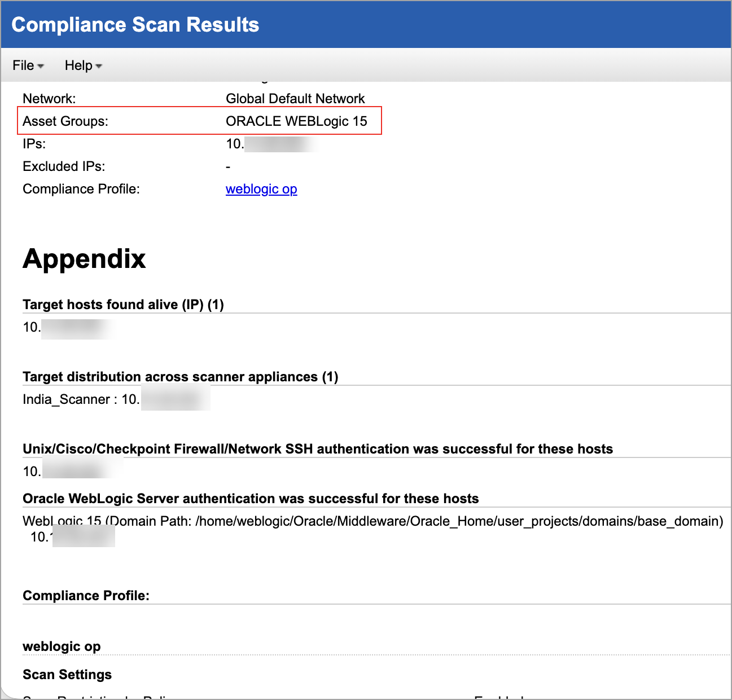Viewport: 732px width, 700px height.
Task: Click the Target hosts found alive heading
Action: (123, 305)
